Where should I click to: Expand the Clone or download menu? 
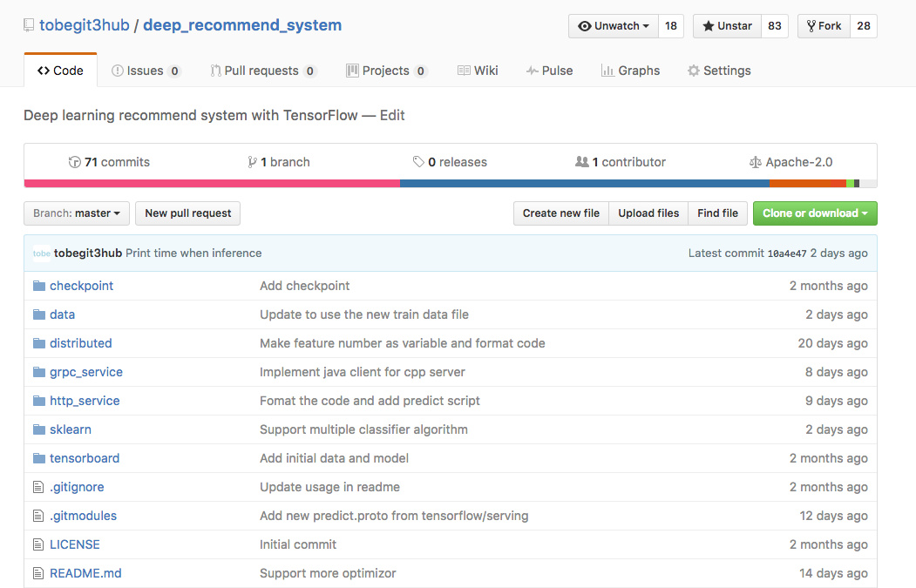pos(815,213)
